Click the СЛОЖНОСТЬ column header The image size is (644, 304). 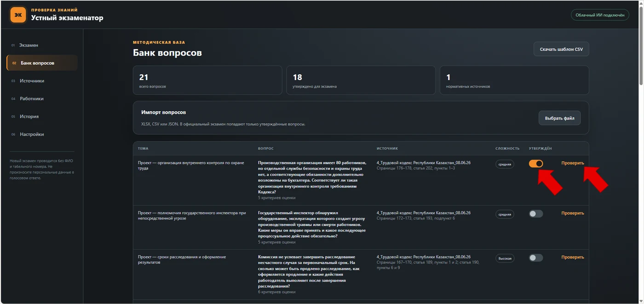(x=507, y=149)
